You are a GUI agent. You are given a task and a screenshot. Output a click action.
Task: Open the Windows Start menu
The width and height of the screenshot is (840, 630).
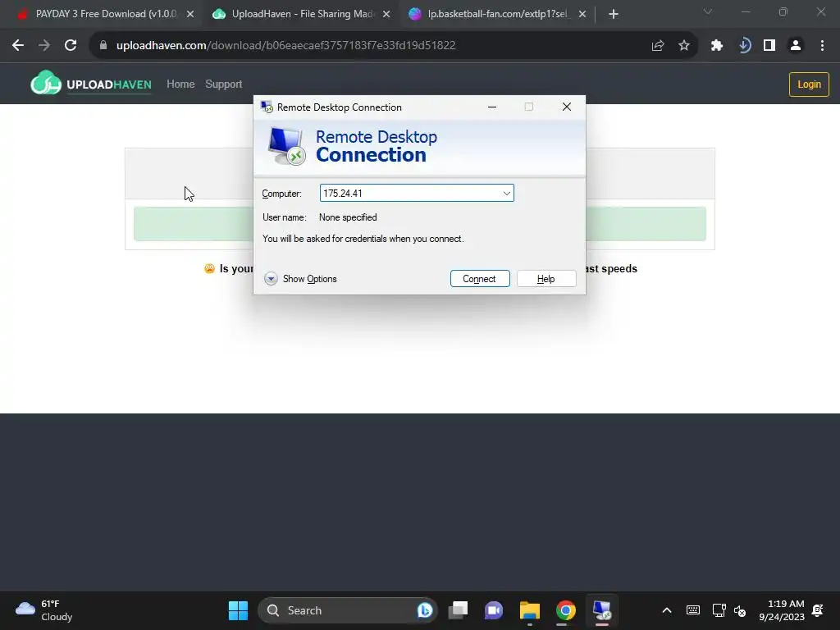pos(238,610)
